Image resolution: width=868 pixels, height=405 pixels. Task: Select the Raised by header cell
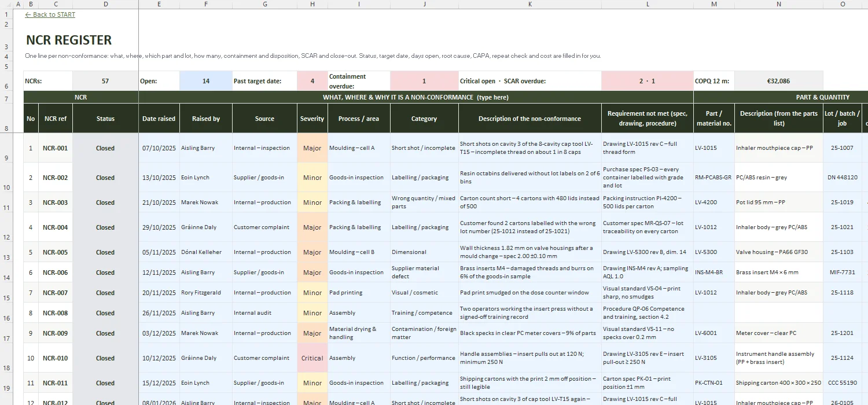[x=206, y=119]
